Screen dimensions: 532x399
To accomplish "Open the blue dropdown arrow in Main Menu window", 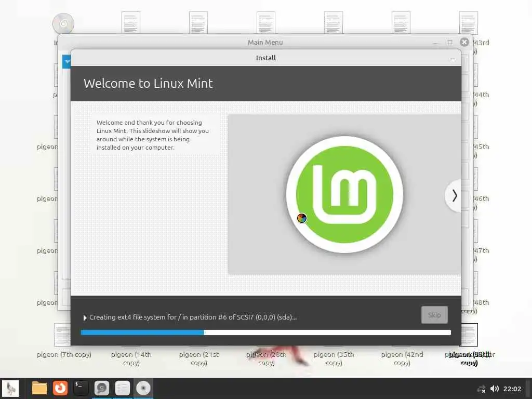I will point(66,62).
